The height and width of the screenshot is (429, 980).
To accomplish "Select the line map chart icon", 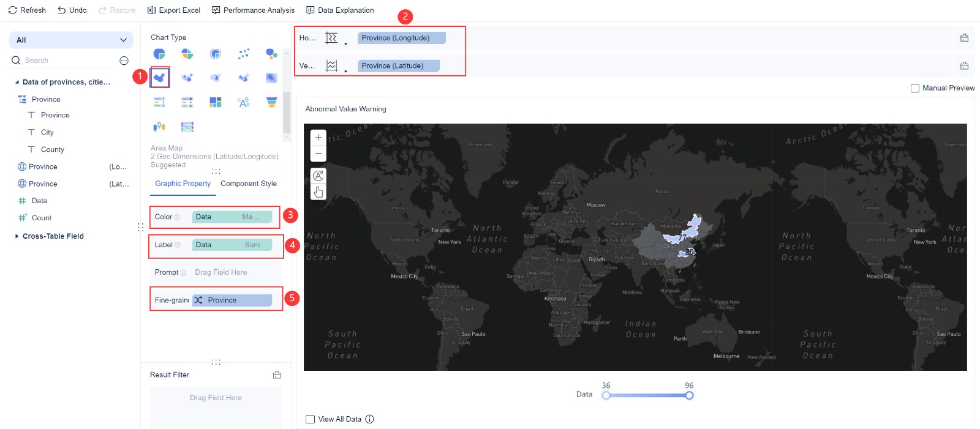I will pyautogui.click(x=244, y=78).
